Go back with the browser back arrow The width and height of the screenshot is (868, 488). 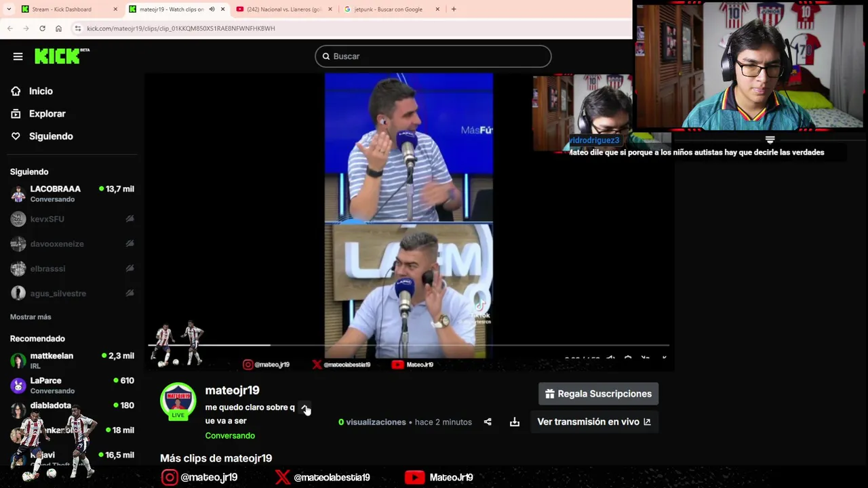[9, 28]
